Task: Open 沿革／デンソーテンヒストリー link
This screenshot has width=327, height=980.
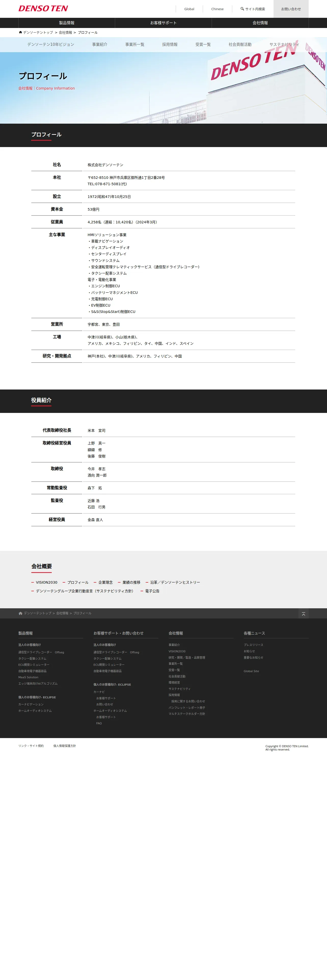Action: [x=175, y=582]
